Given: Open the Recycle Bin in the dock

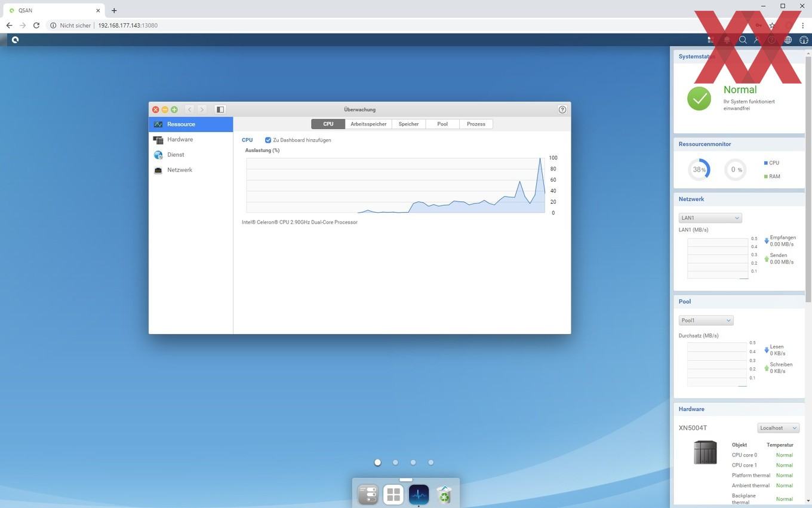Looking at the screenshot, I should coord(444,494).
